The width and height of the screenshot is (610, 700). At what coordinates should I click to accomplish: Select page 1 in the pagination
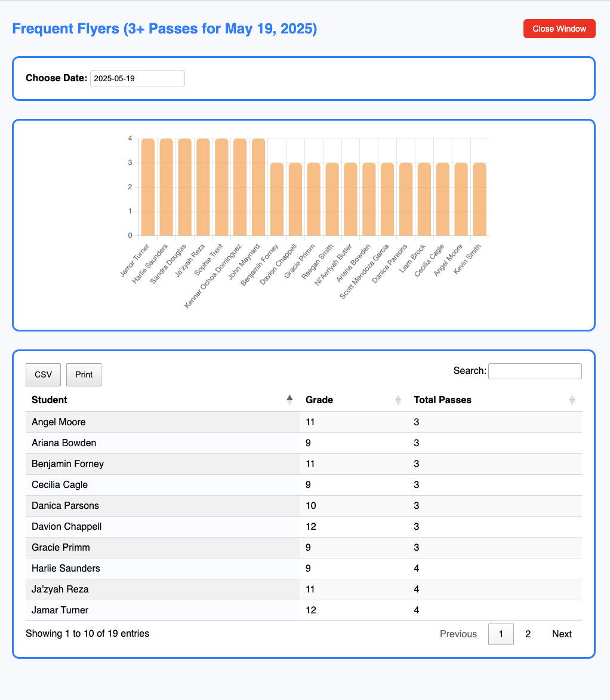point(501,634)
